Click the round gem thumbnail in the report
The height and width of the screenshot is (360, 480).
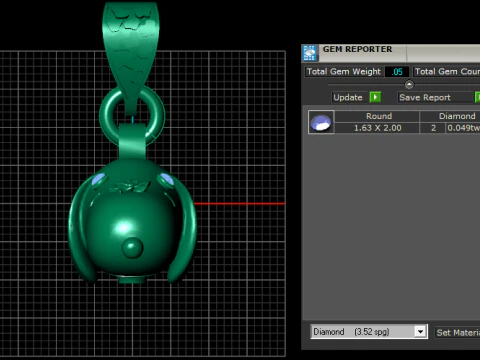point(321,122)
